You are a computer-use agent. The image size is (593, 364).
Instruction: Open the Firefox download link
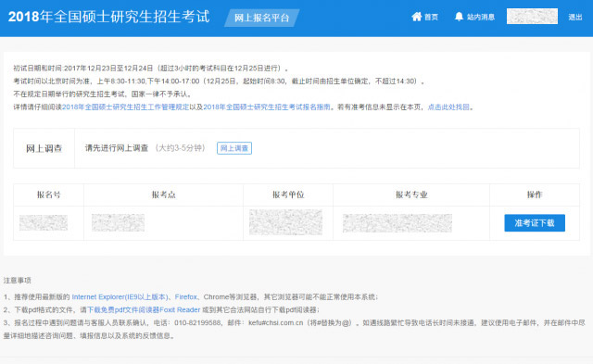[x=185, y=296]
